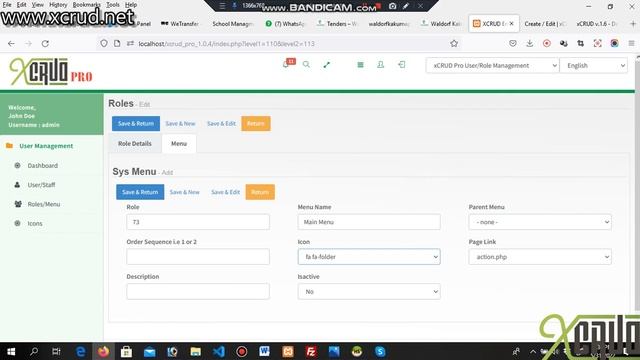Viewport: 640px width, 360px height.
Task: Open the Parent Menu dropdown
Action: tap(540, 222)
